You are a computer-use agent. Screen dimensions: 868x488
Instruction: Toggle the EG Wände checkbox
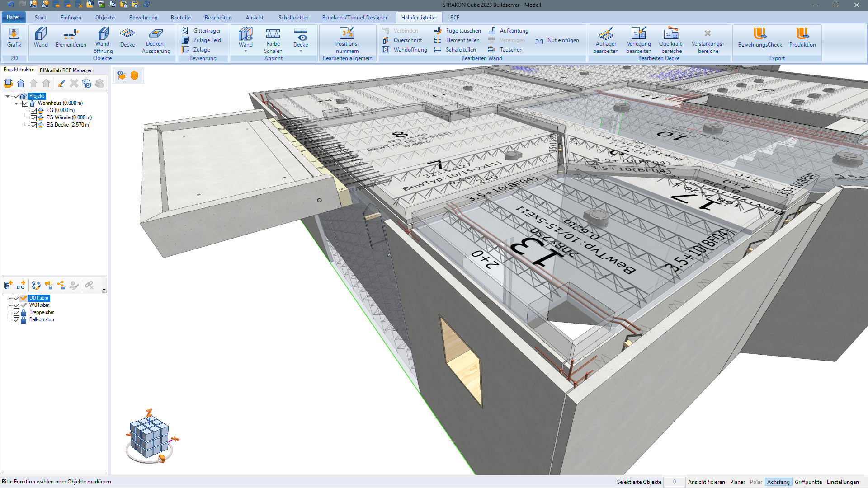(33, 118)
